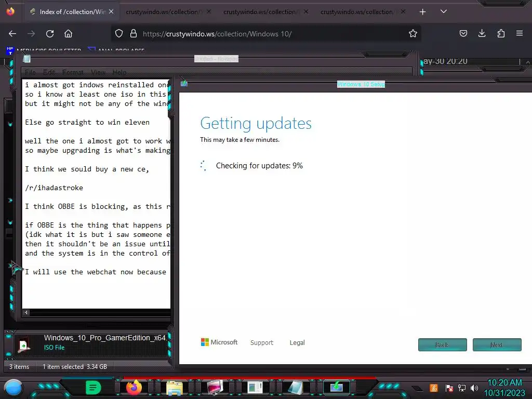The width and height of the screenshot is (532, 399).
Task: Open the tracking protection shield icon
Action: coord(119,34)
